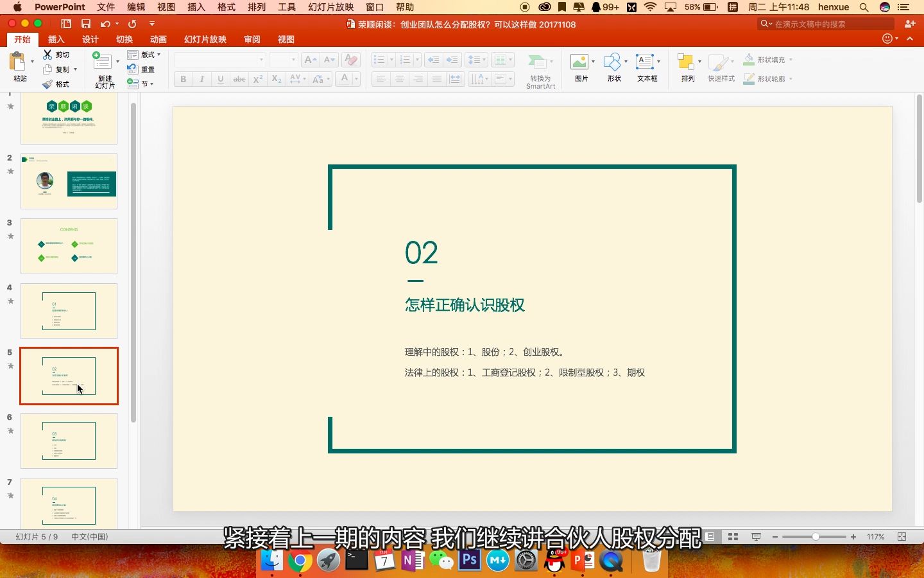This screenshot has width=924, height=578.
Task: Open the Layout (版式) dropdown
Action: coord(144,55)
